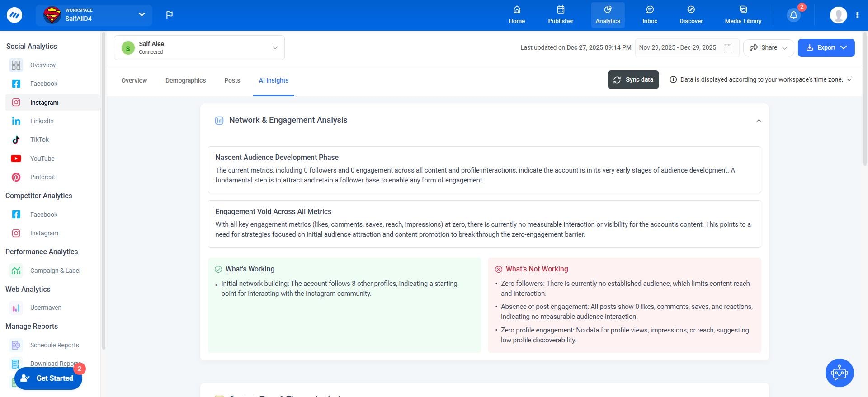Open the Discover compass icon

[691, 9]
